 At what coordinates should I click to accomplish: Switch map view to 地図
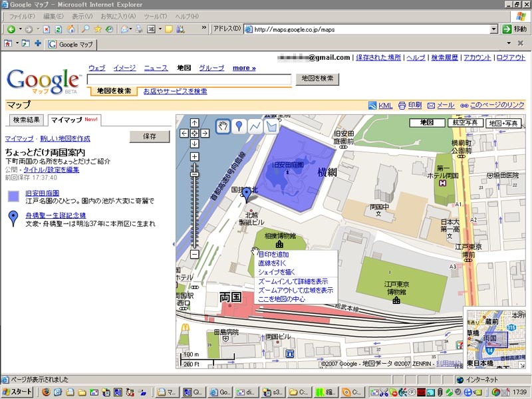(x=427, y=122)
